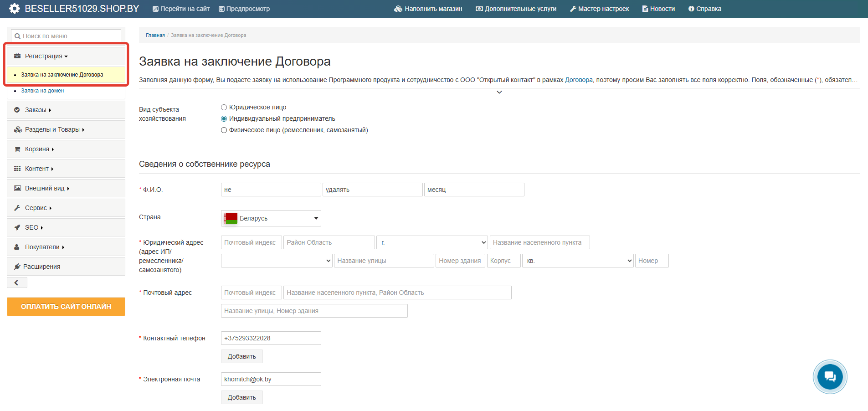Expand the description text with chevron

tap(499, 92)
